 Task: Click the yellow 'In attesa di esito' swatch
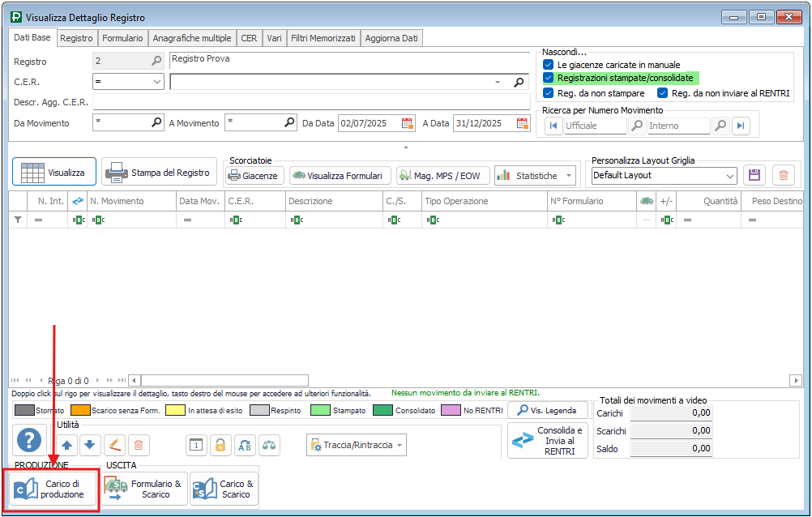(x=175, y=411)
